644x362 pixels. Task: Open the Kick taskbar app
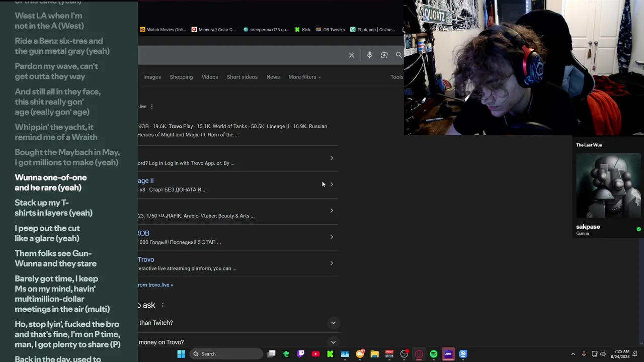coord(331,354)
